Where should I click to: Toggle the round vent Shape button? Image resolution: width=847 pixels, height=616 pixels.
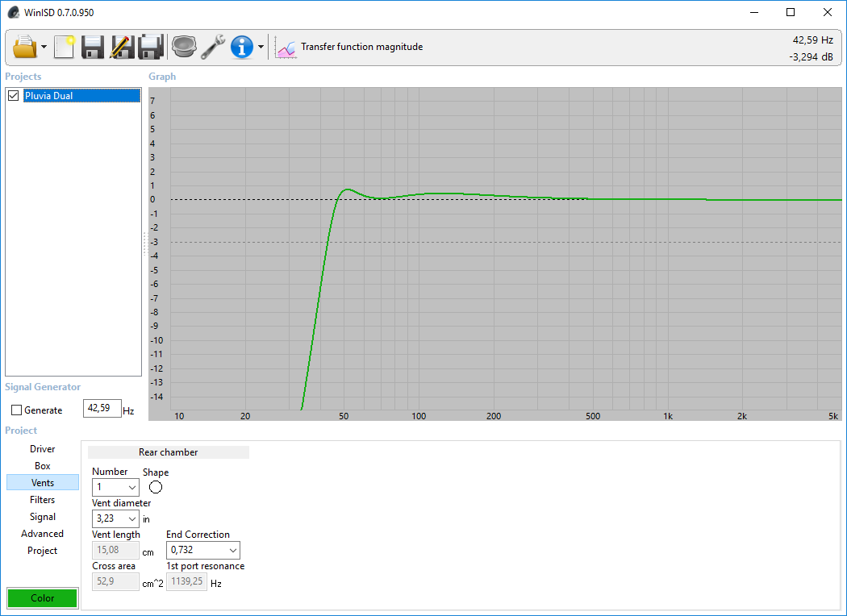(x=156, y=487)
